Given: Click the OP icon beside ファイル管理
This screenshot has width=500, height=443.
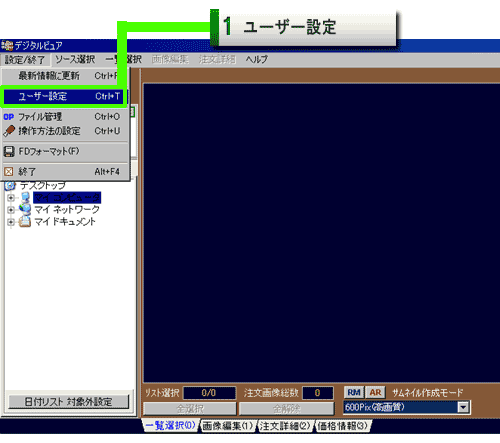Looking at the screenshot, I should coord(9,117).
